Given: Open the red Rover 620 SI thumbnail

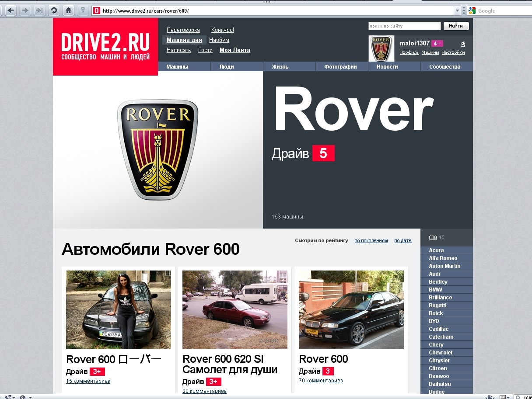Looking at the screenshot, I should click(x=235, y=310).
